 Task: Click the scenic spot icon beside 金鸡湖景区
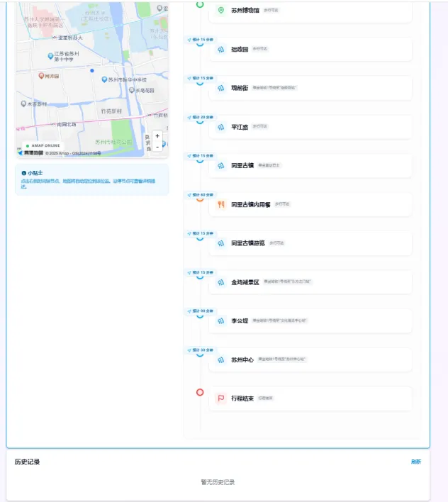pyautogui.click(x=220, y=282)
